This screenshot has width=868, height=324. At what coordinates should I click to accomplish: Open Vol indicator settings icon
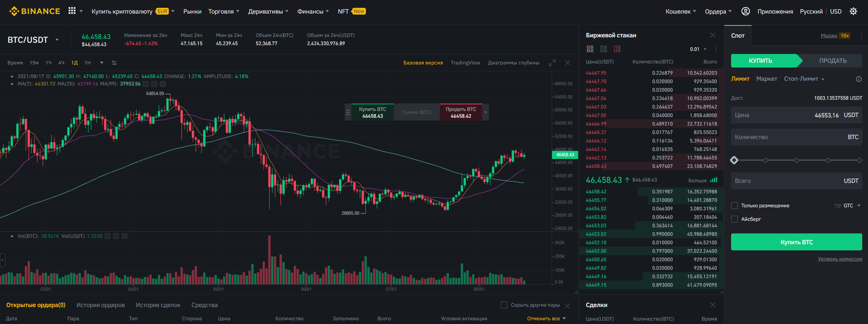[116, 236]
